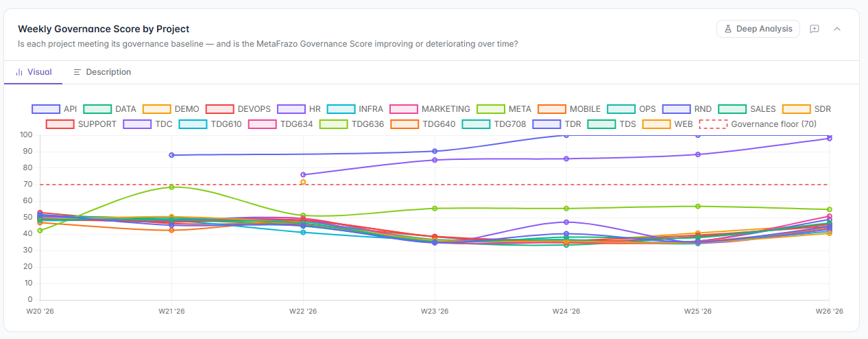
Task: Toggle TDG708 legend entry
Action: click(x=494, y=124)
